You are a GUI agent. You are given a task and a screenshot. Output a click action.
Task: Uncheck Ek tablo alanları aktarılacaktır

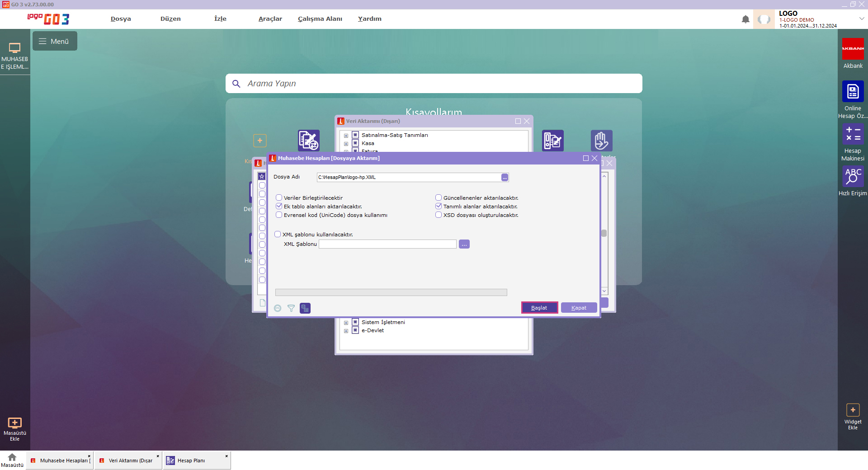[279, 206]
